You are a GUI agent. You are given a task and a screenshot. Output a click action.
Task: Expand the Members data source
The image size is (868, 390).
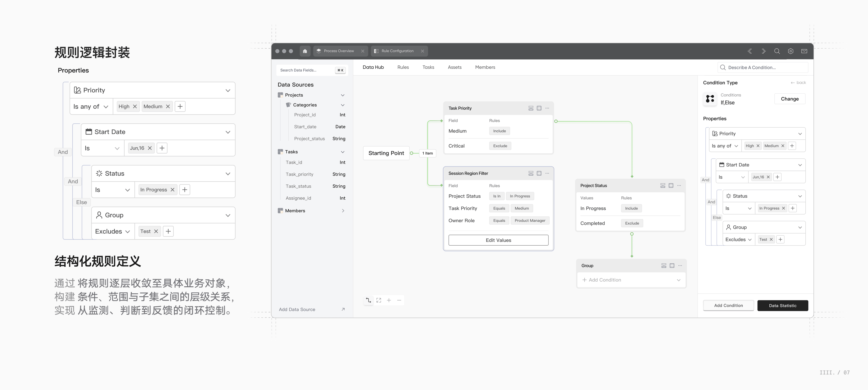click(x=343, y=211)
